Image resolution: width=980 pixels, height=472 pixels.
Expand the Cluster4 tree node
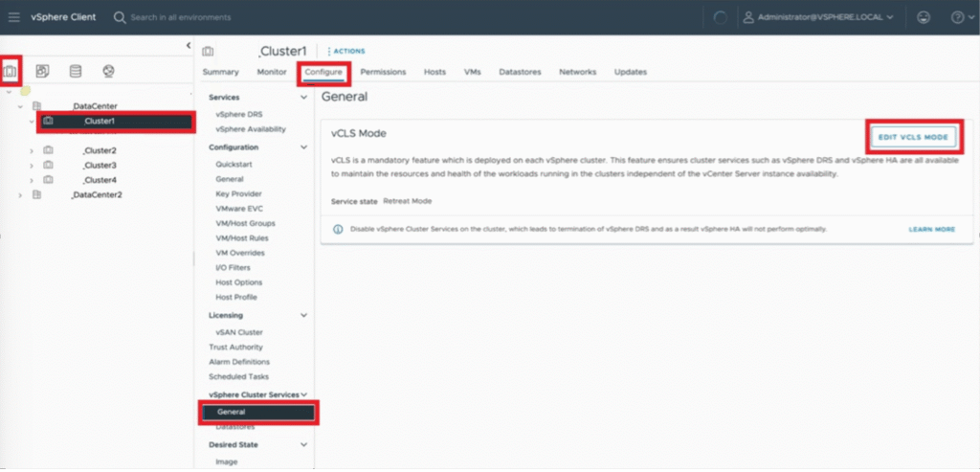pos(32,181)
